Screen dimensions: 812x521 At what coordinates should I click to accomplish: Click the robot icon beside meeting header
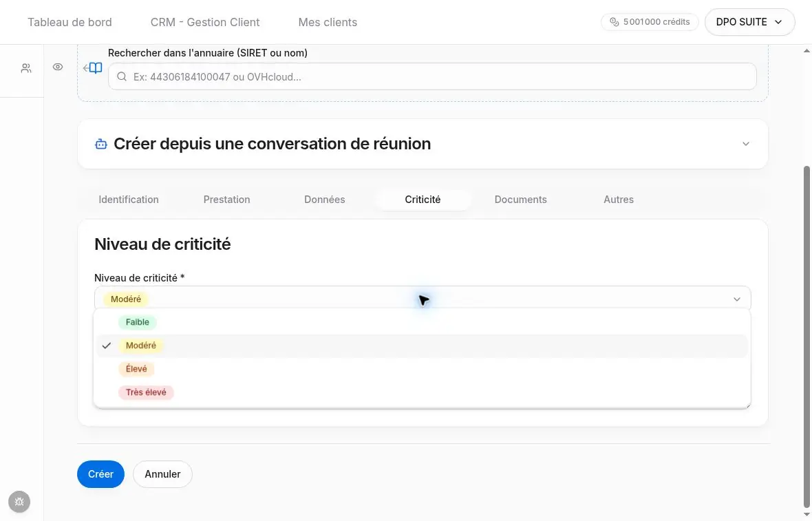click(101, 144)
